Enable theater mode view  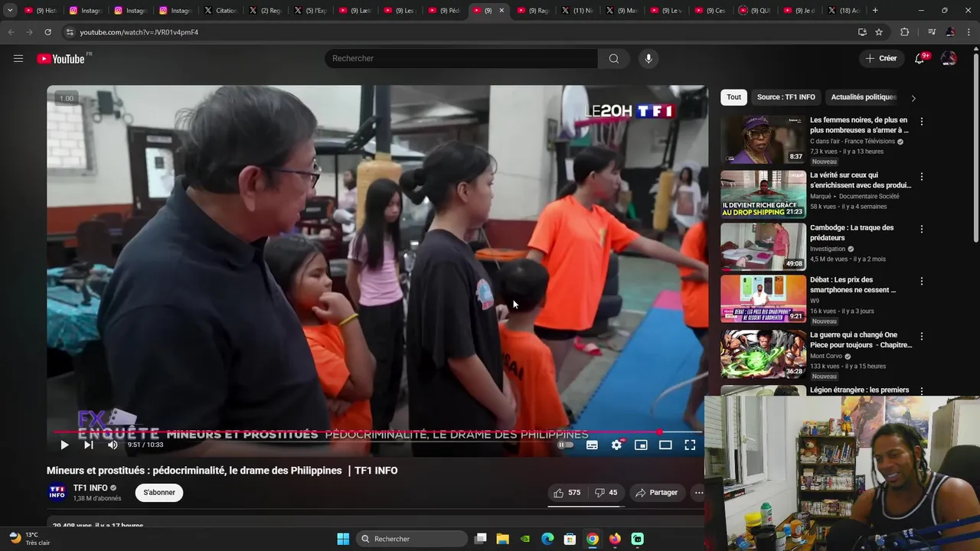pos(665,445)
